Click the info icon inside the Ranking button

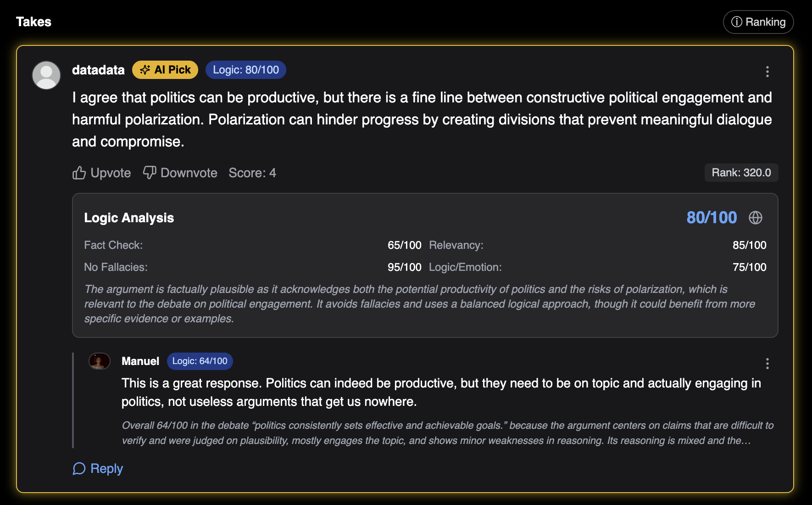point(738,22)
